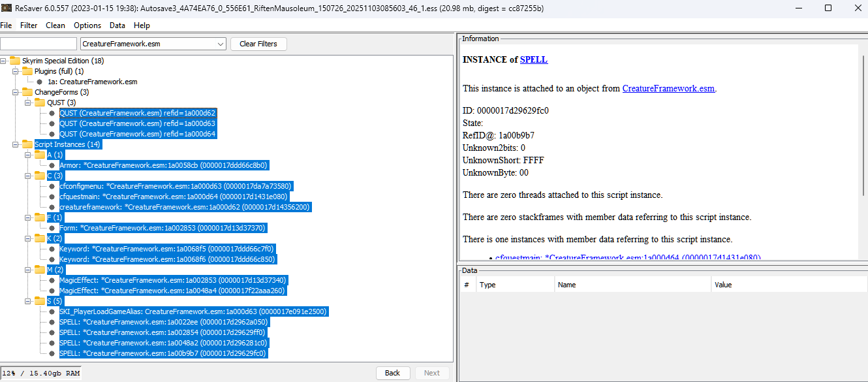Viewport: 868px width, 382px height.
Task: Click the # column header in Data
Action: 467,285
